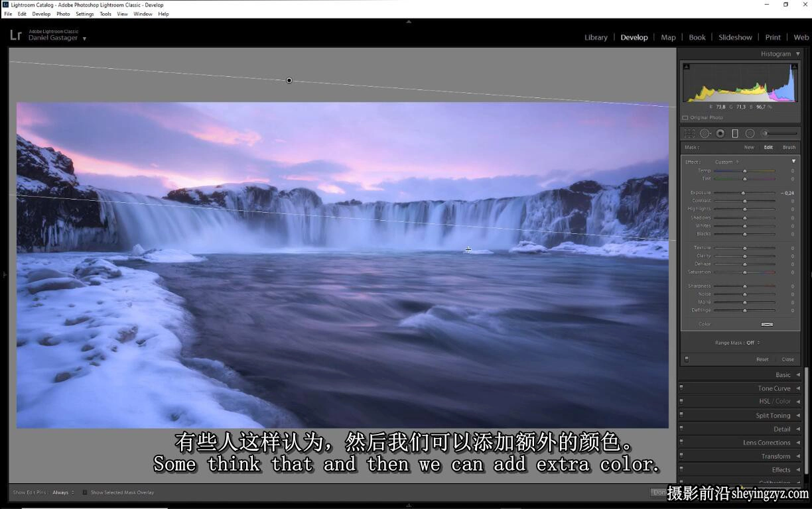Enable Show Selected Mask Overlay checkbox
Viewport: 812px width, 509px height.
coord(85,492)
